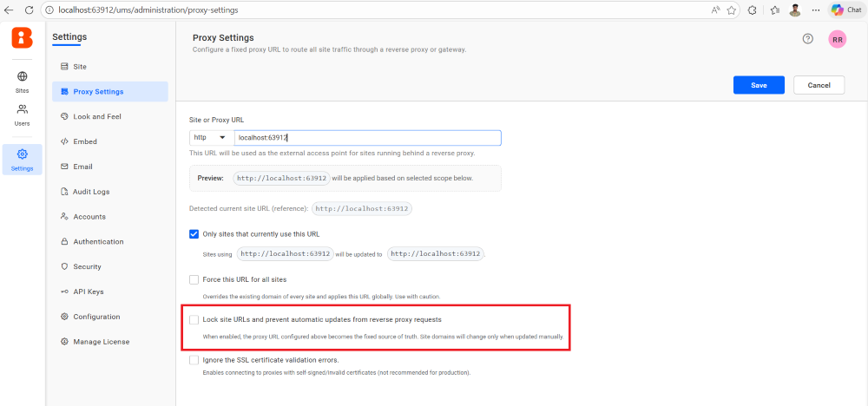This screenshot has height=406, width=868.
Task: Enable Ignore the SSL certificate validation errors
Action: pyautogui.click(x=194, y=360)
